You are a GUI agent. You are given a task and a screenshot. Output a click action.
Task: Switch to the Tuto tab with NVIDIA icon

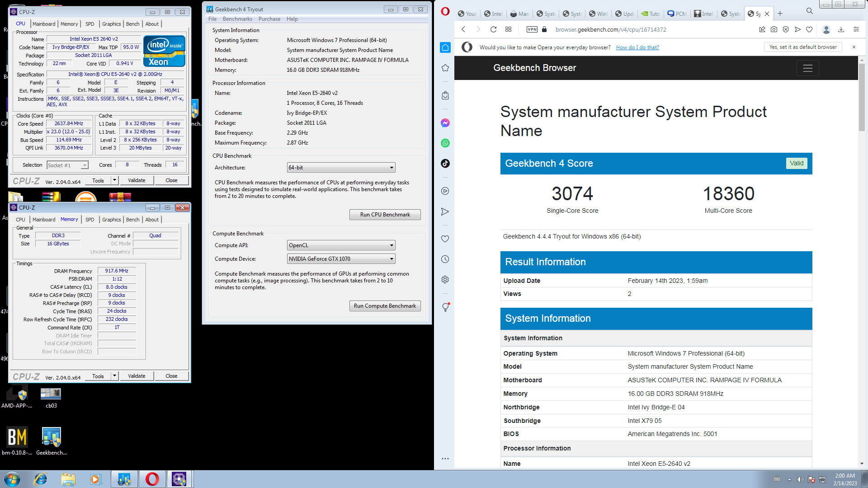click(x=651, y=14)
